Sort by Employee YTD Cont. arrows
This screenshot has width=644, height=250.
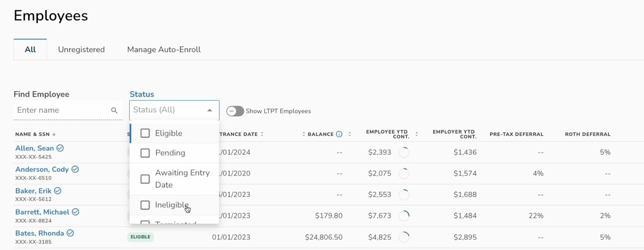point(417,134)
